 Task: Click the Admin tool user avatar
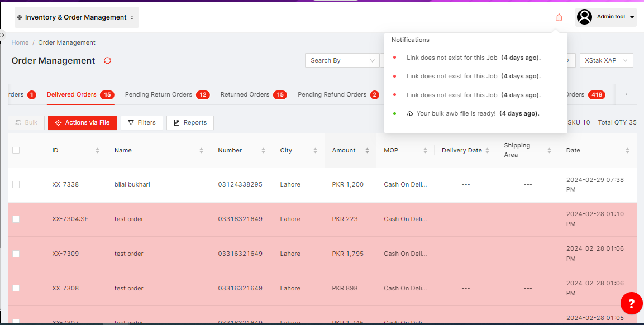coord(584,17)
